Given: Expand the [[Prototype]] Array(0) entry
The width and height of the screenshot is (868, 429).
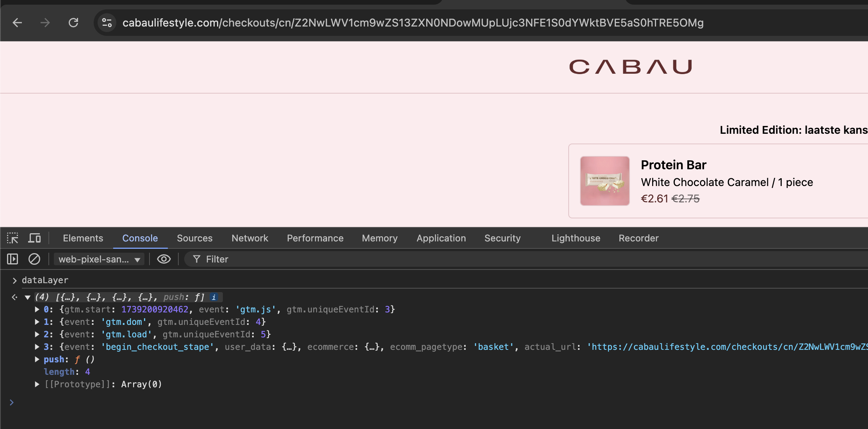Looking at the screenshot, I should click(x=37, y=385).
